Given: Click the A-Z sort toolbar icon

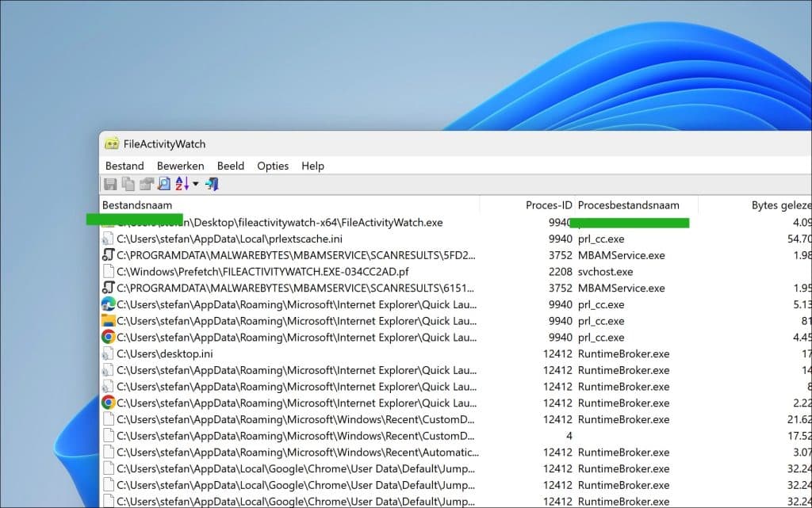Looking at the screenshot, I should point(182,184).
